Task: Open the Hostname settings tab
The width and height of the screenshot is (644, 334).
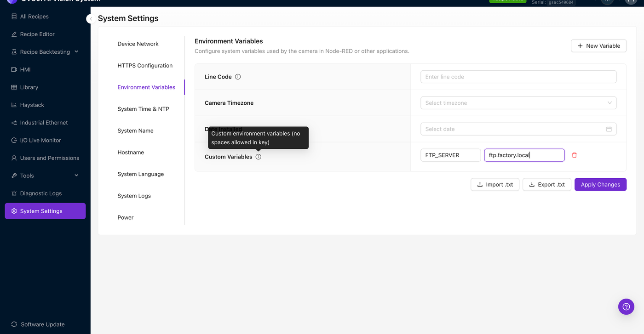Action: pos(131,152)
